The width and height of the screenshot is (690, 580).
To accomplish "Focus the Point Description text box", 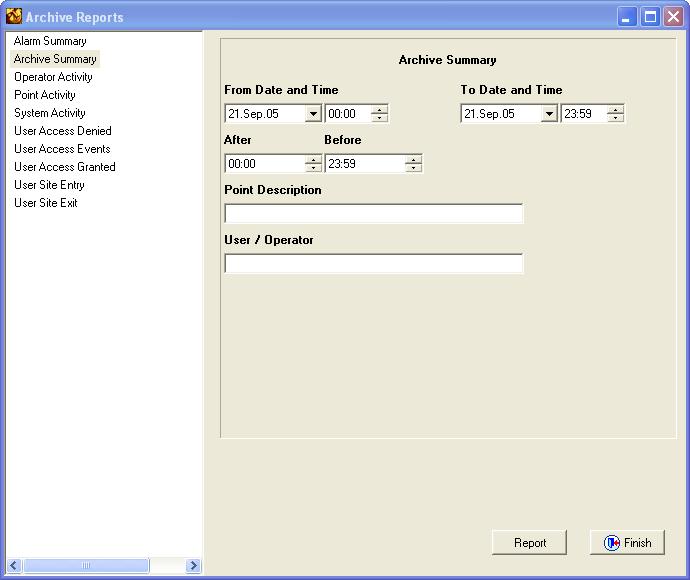I will [x=374, y=213].
